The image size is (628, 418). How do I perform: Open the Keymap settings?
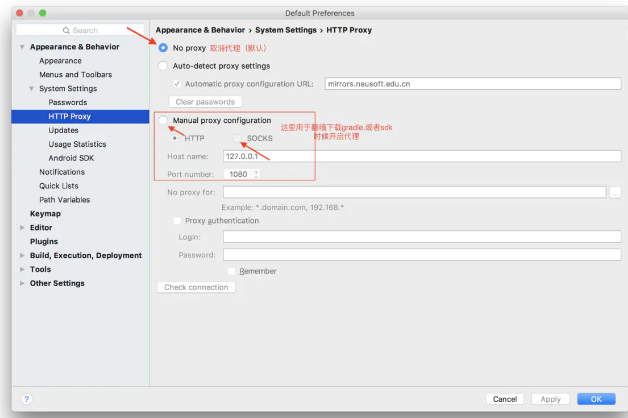45,213
